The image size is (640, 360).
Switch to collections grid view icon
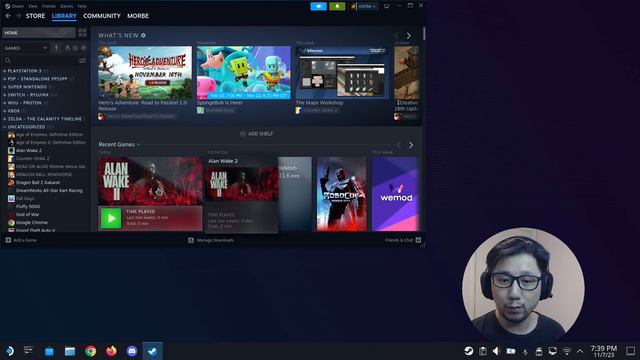click(82, 33)
